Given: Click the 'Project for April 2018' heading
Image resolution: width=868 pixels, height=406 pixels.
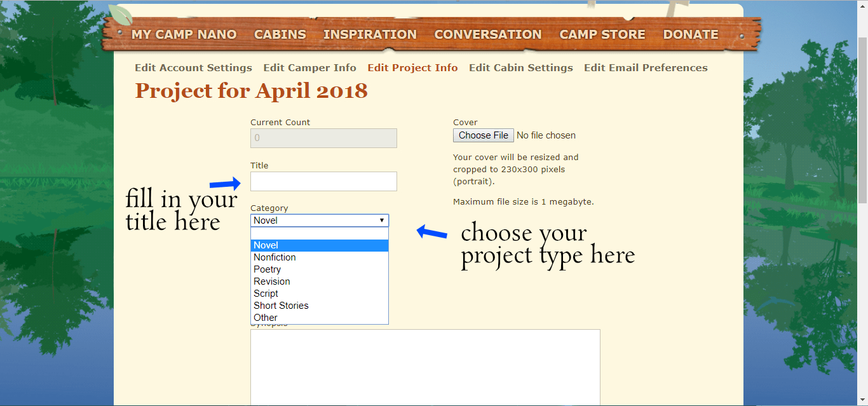Looking at the screenshot, I should tap(251, 91).
